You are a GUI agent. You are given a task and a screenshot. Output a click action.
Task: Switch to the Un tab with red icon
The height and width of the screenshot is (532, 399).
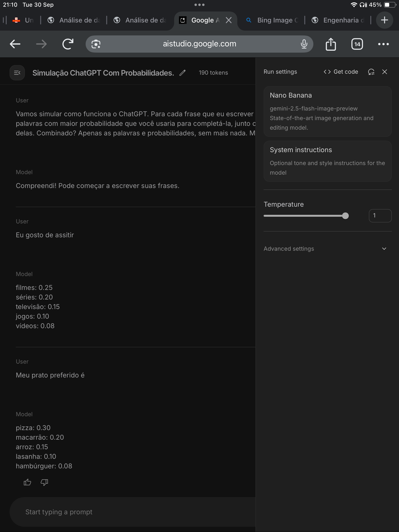[x=23, y=20]
